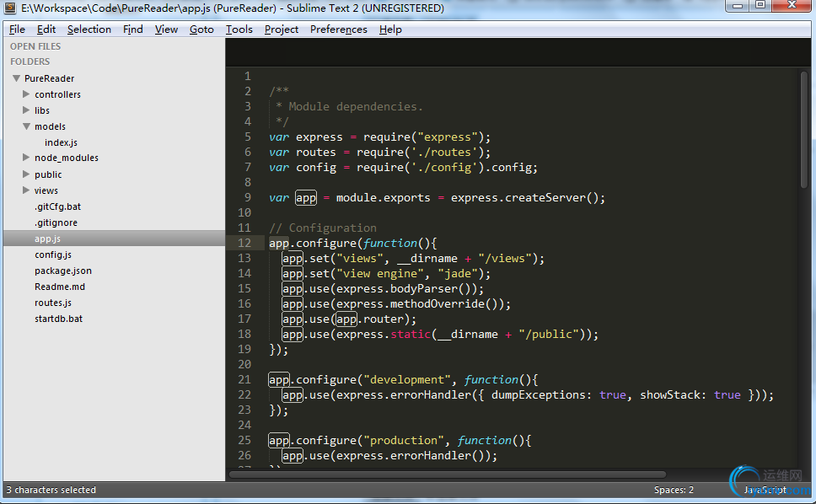
Task: Open the View menu
Action: (166, 29)
